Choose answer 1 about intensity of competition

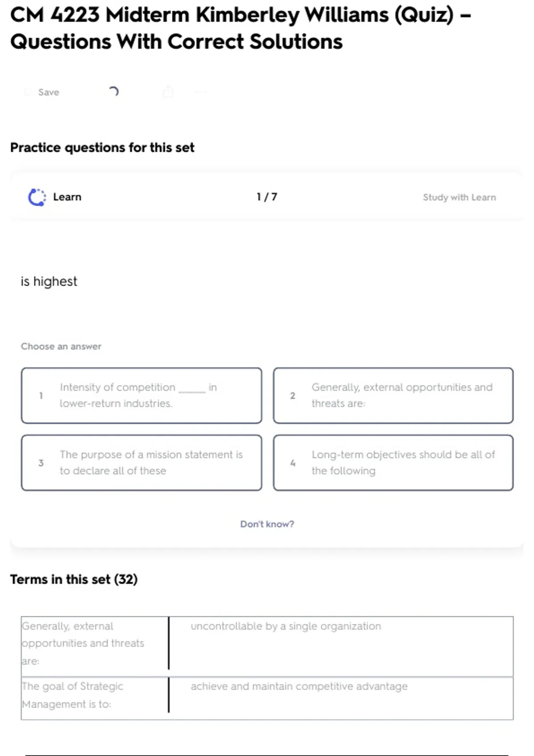[141, 395]
